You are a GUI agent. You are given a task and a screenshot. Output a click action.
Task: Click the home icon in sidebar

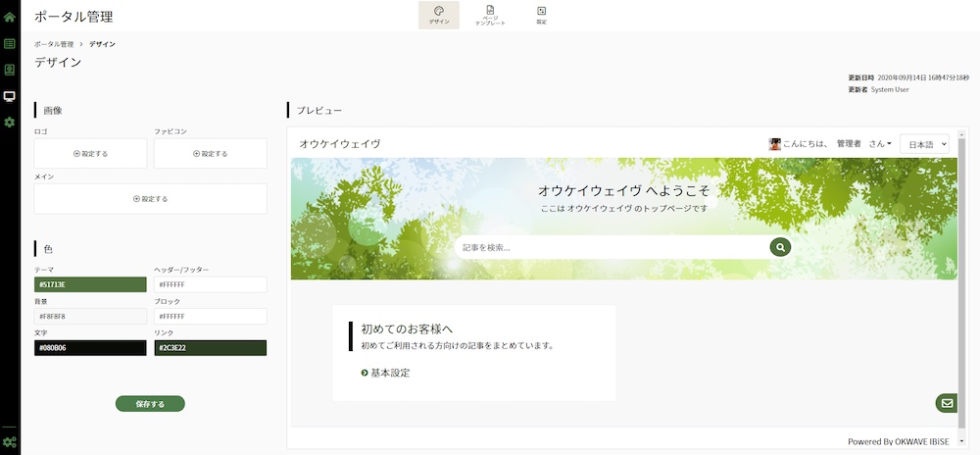pos(10,17)
